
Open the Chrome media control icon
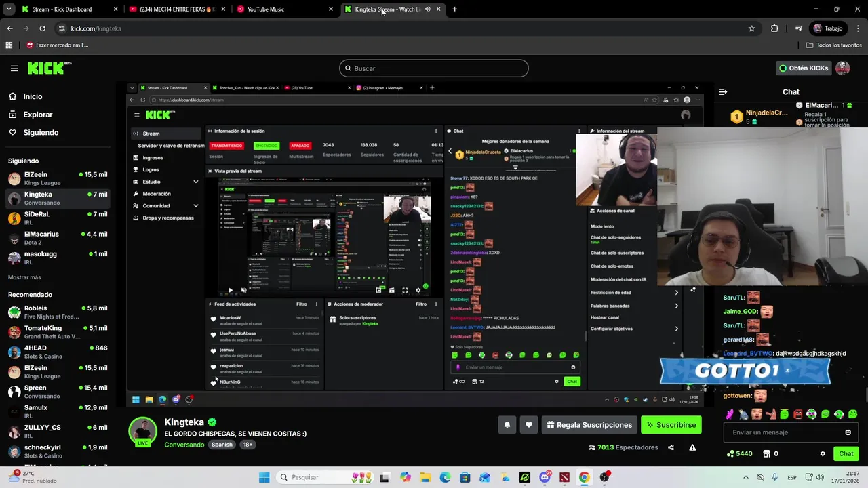click(x=799, y=28)
